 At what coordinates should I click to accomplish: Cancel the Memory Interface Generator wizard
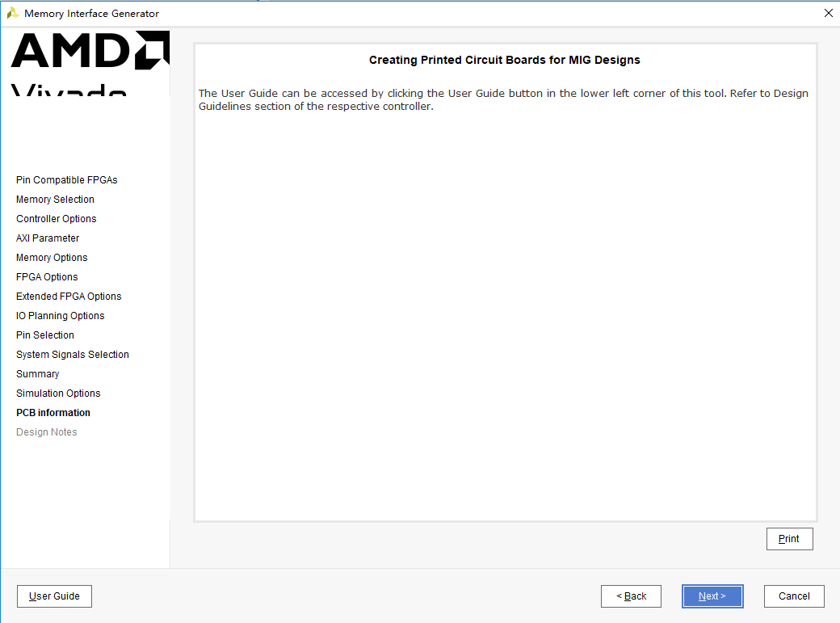point(794,596)
